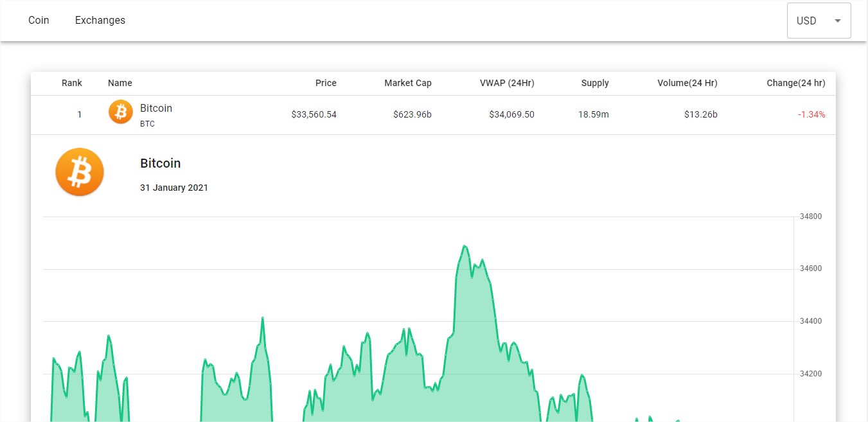The width and height of the screenshot is (868, 422).
Task: Click the 34400 axis label
Action: click(810, 321)
